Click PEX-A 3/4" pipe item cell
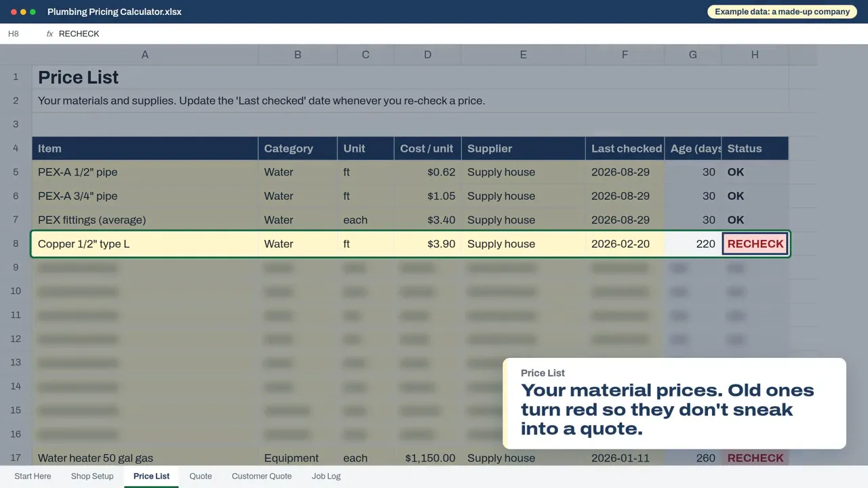868x488 pixels. pyautogui.click(x=145, y=196)
